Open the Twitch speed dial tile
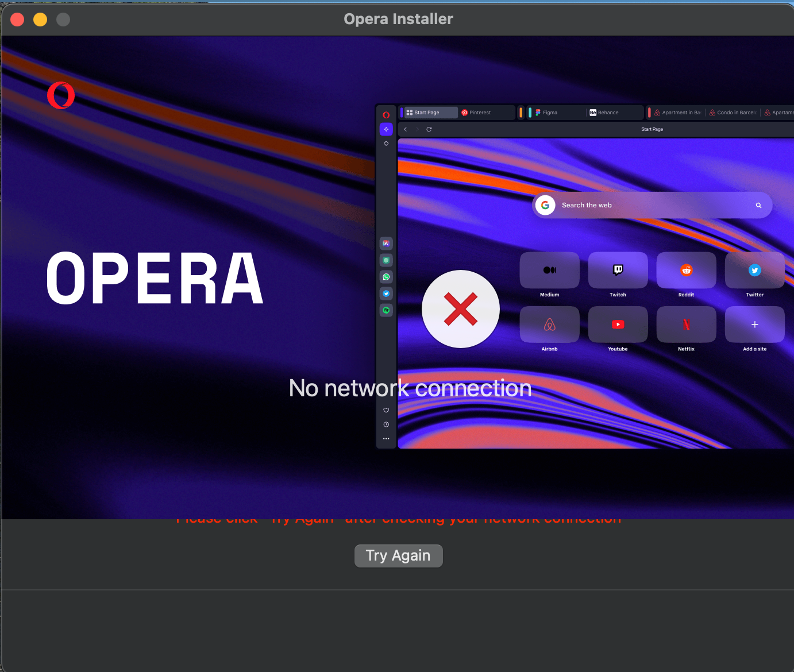 pyautogui.click(x=618, y=270)
